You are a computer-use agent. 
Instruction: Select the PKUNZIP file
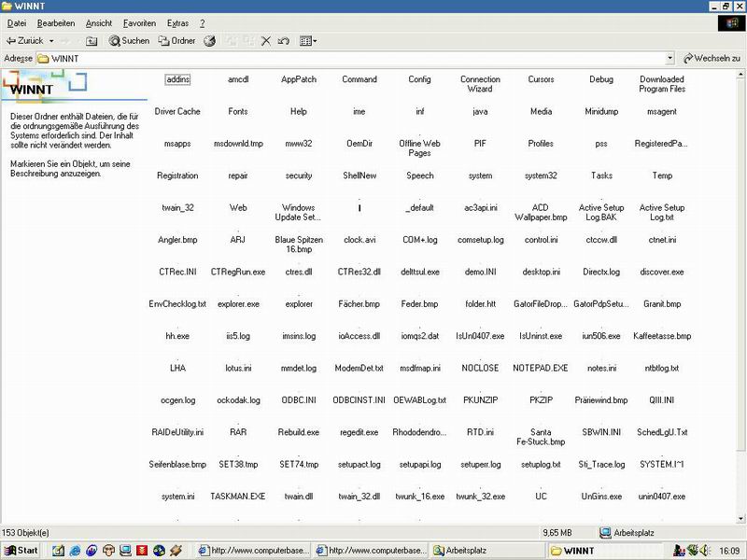pos(480,400)
